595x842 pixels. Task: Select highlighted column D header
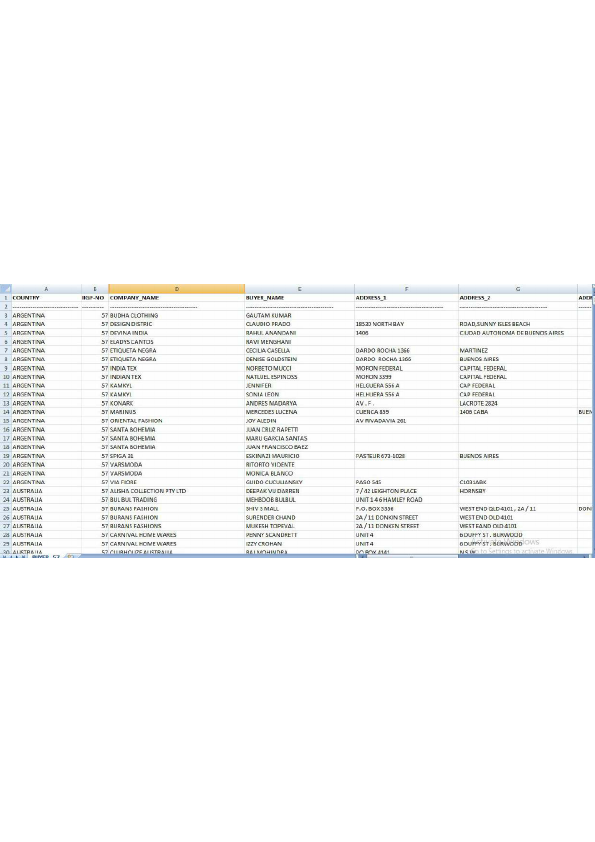[x=176, y=289]
